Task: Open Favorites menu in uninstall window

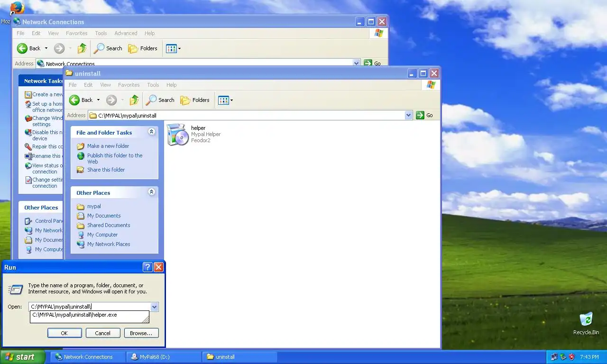Action: pos(129,85)
